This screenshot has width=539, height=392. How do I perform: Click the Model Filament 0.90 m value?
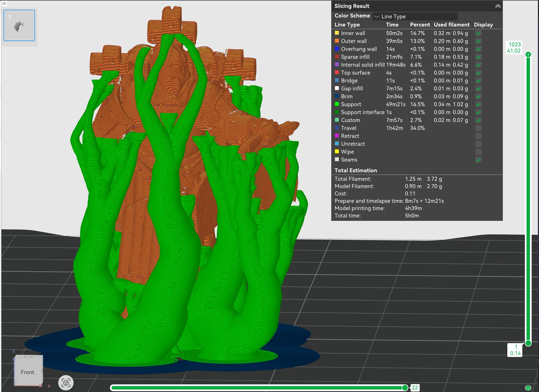point(413,186)
